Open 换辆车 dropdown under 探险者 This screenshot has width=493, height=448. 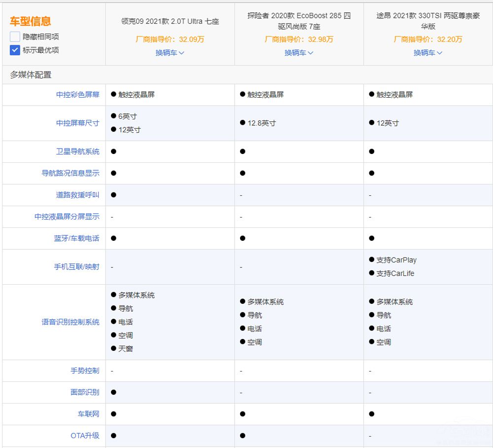click(299, 52)
